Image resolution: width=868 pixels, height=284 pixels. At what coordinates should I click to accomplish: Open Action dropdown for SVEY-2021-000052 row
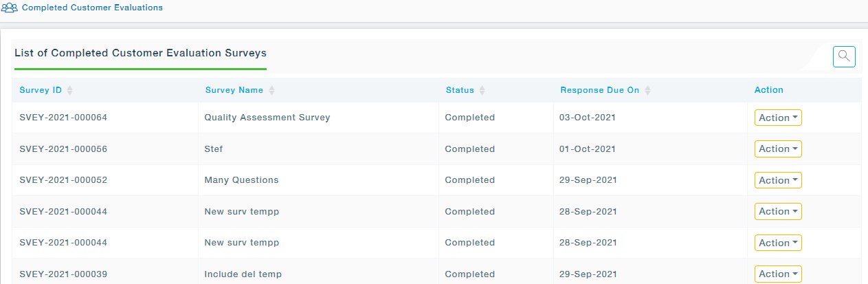778,180
